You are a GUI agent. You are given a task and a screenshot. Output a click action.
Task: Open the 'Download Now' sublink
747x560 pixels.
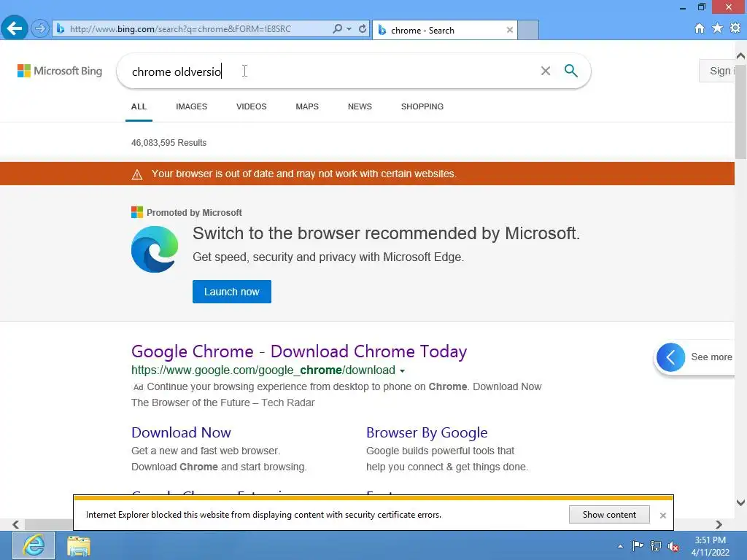tap(181, 432)
